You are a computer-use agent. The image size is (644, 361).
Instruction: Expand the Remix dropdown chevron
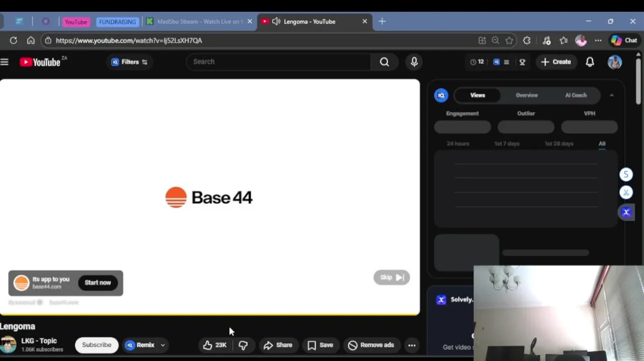(x=163, y=345)
